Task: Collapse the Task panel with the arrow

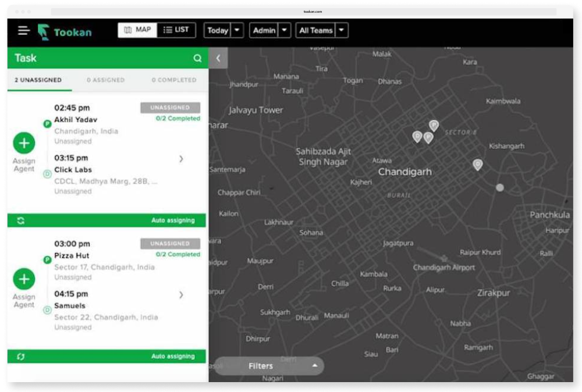Action: click(x=218, y=58)
